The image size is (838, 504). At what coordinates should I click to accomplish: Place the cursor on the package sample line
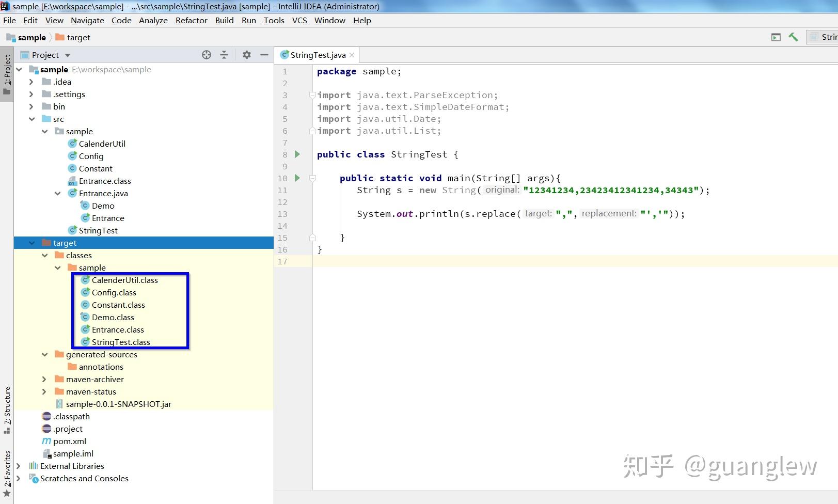(x=359, y=71)
